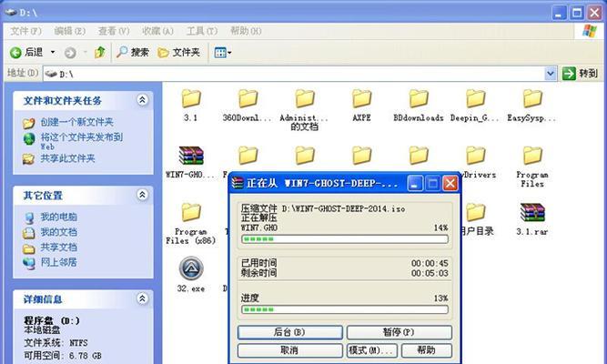Pause extraction with 暂停(P) button
This screenshot has height=364, width=607.
tap(400, 332)
